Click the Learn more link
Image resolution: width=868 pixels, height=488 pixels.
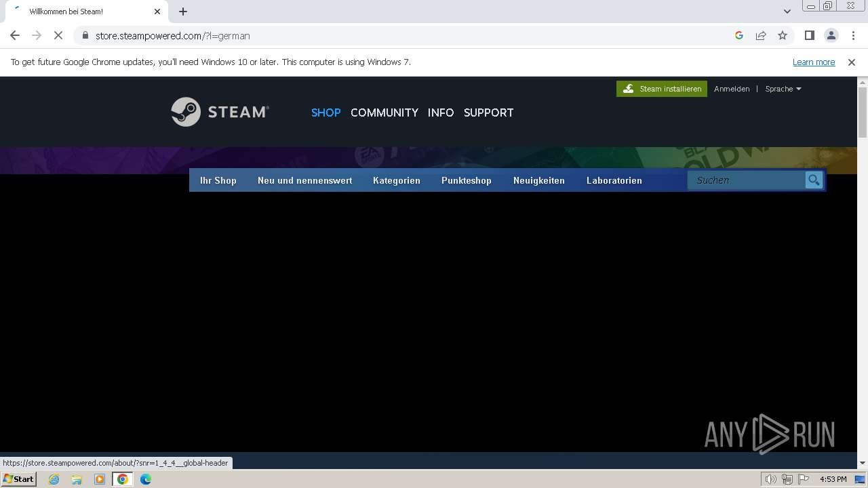(814, 62)
